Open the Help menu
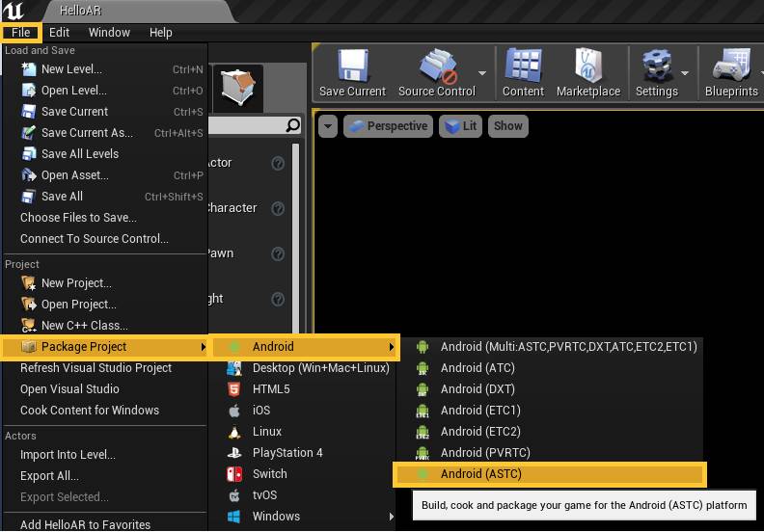This screenshot has width=764, height=532. pos(160,33)
